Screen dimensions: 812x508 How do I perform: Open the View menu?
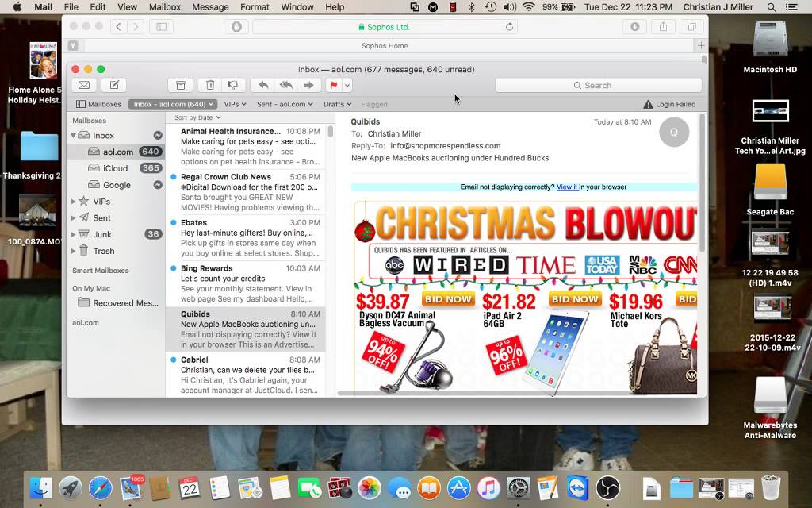(127, 6)
